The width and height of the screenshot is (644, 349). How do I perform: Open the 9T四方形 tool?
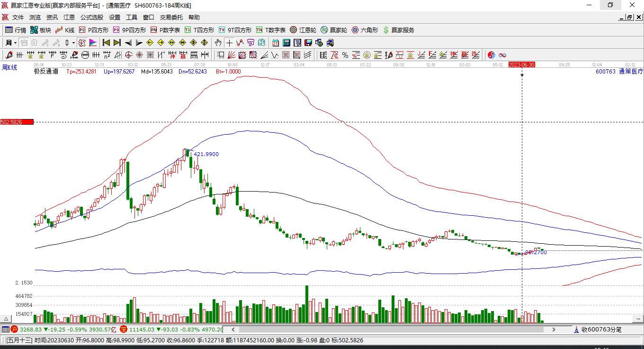235,30
